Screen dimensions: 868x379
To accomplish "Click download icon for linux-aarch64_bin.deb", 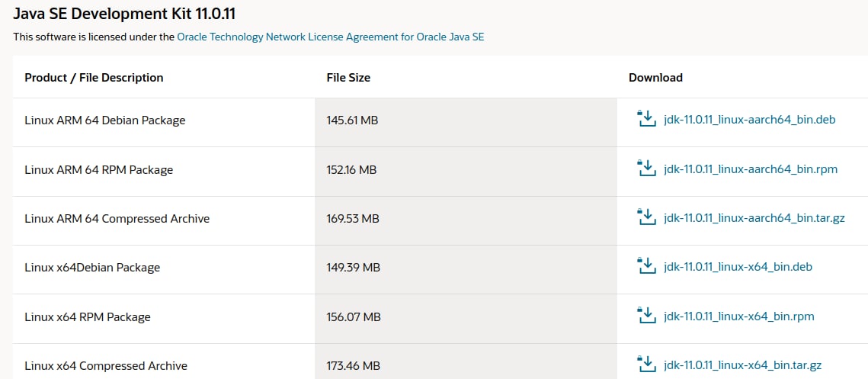I will (x=646, y=119).
